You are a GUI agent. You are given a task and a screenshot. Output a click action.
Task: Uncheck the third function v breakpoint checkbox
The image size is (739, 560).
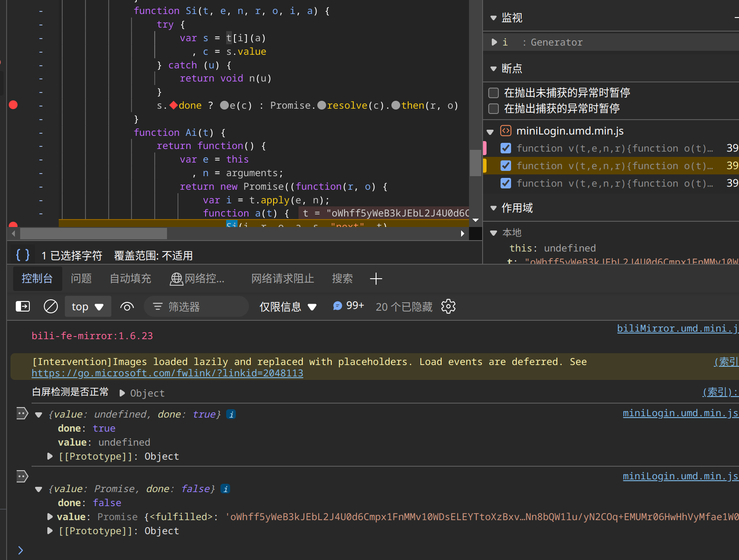point(506,183)
